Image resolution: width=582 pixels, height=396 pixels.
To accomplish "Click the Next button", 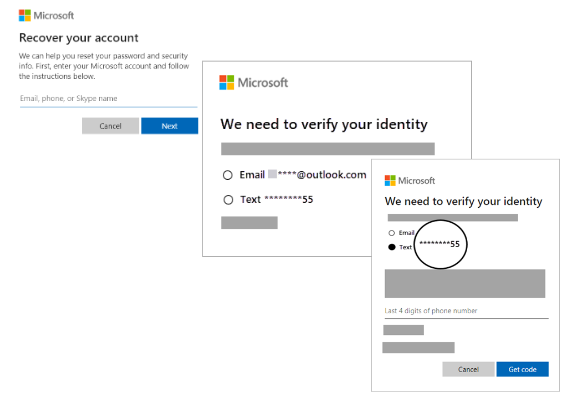I will (170, 126).
